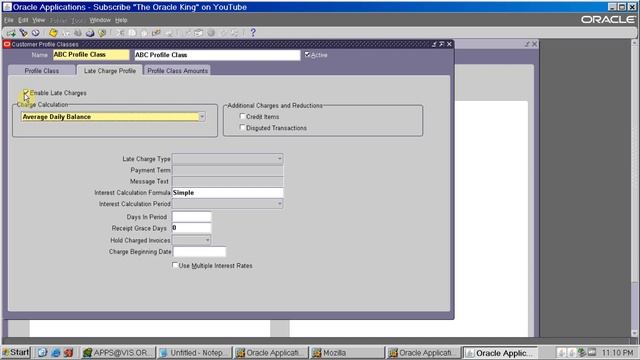640x360 pixels.
Task: Show the Navigator via toolbar icon
Action: pos(36,33)
